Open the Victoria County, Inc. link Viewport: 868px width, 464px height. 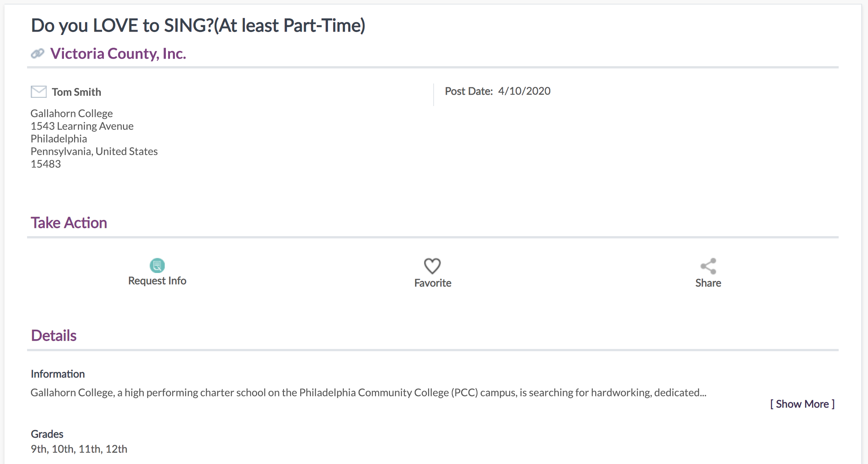[118, 54]
